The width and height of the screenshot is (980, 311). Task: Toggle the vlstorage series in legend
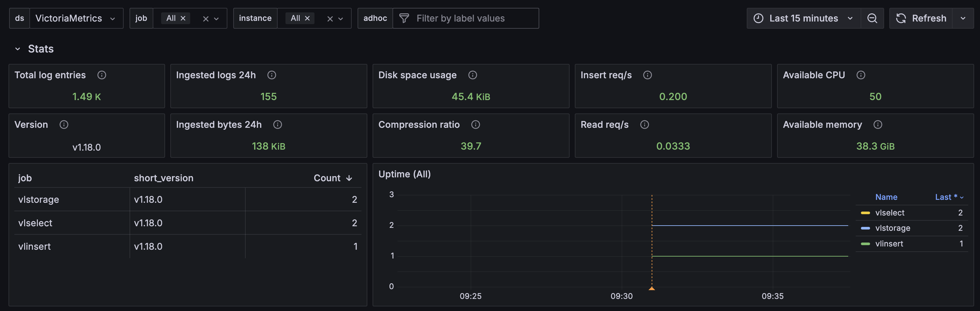[x=893, y=228]
